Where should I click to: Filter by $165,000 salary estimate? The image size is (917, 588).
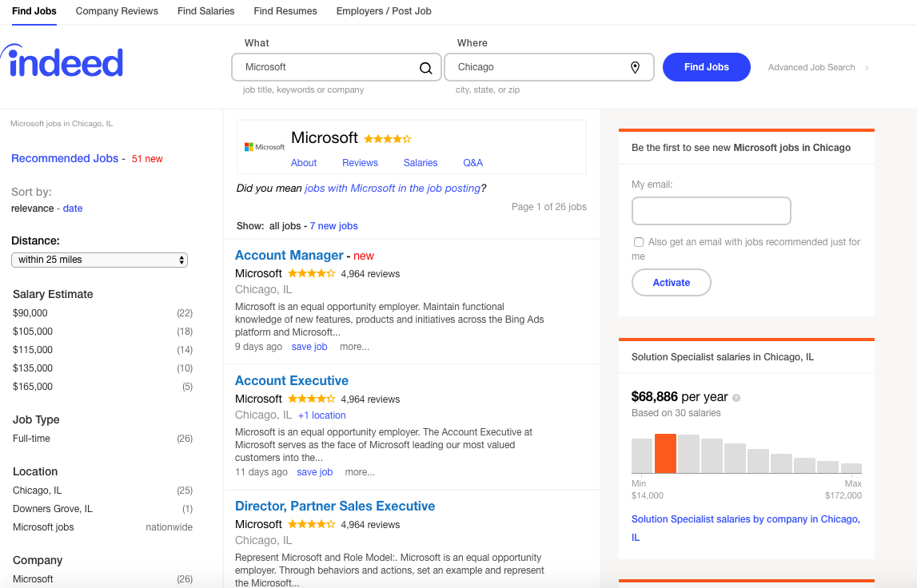click(x=33, y=387)
